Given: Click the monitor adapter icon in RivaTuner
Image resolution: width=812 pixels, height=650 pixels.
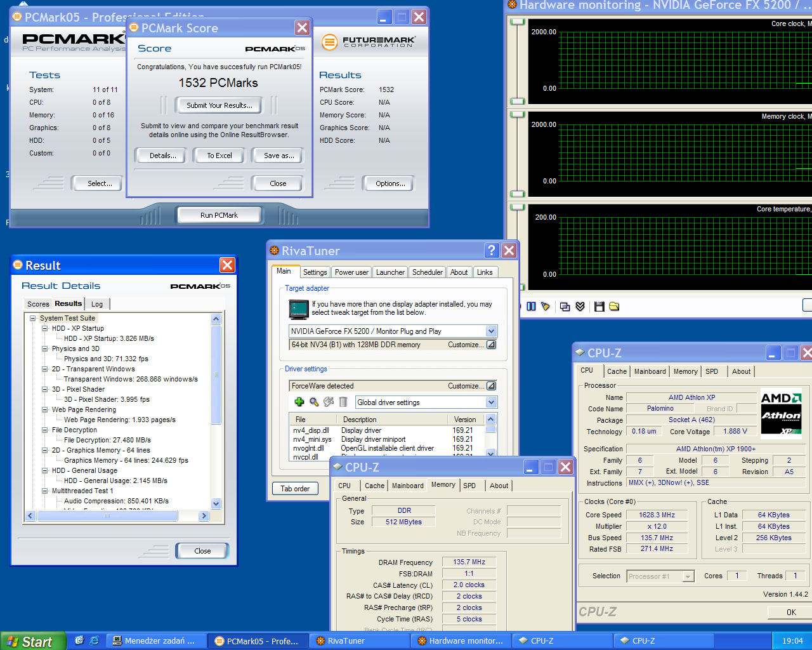Looking at the screenshot, I should [298, 309].
